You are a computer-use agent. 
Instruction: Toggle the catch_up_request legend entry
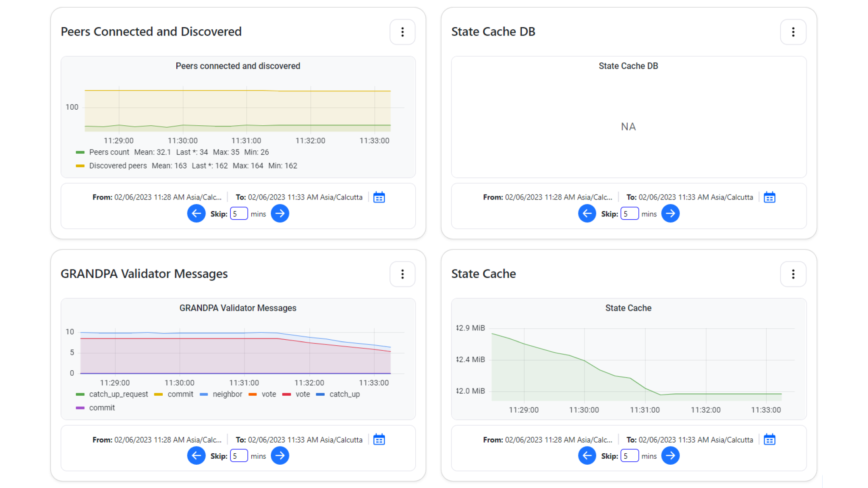[x=118, y=394]
